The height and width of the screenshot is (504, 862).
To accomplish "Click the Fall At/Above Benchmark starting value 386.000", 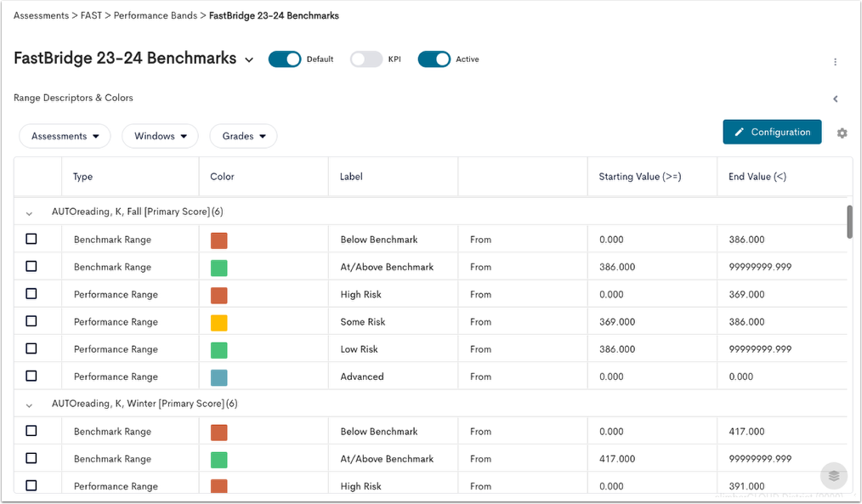I will (x=617, y=267).
